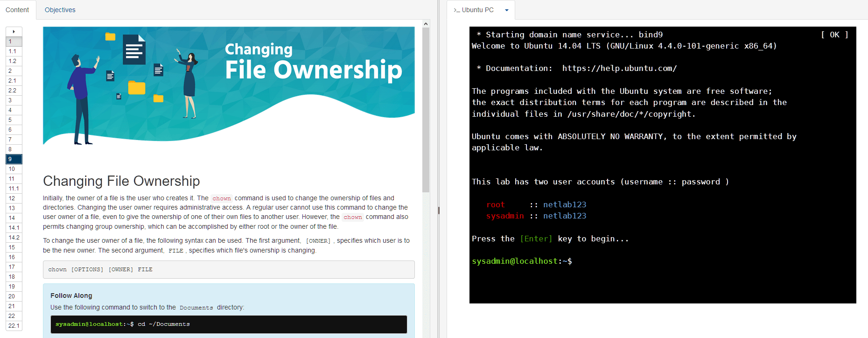
Task: Click the cd ~/Documents command block
Action: click(229, 324)
